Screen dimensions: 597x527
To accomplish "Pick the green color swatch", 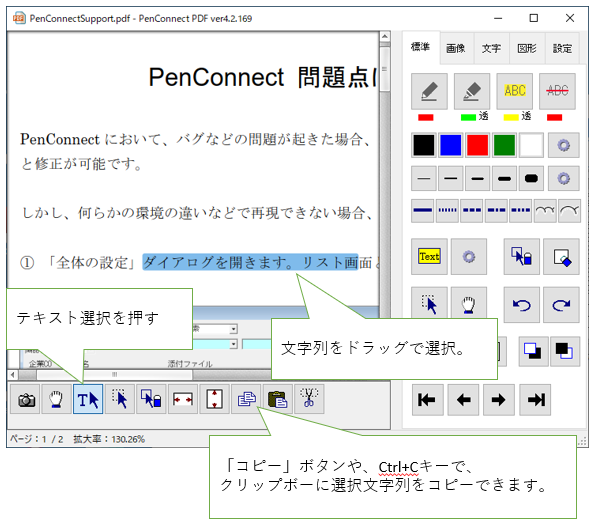I will click(504, 145).
